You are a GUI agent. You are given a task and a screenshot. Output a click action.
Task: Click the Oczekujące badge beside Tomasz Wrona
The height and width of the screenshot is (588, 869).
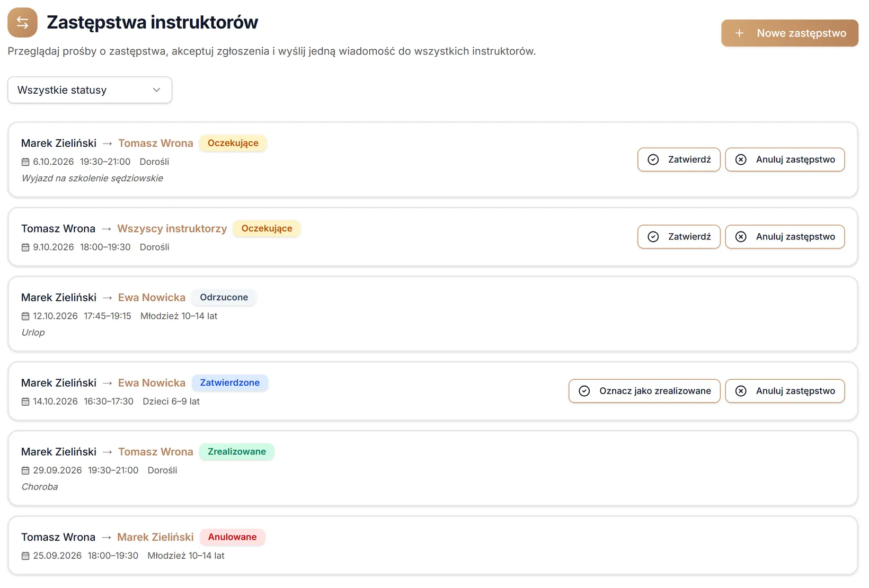(x=233, y=143)
